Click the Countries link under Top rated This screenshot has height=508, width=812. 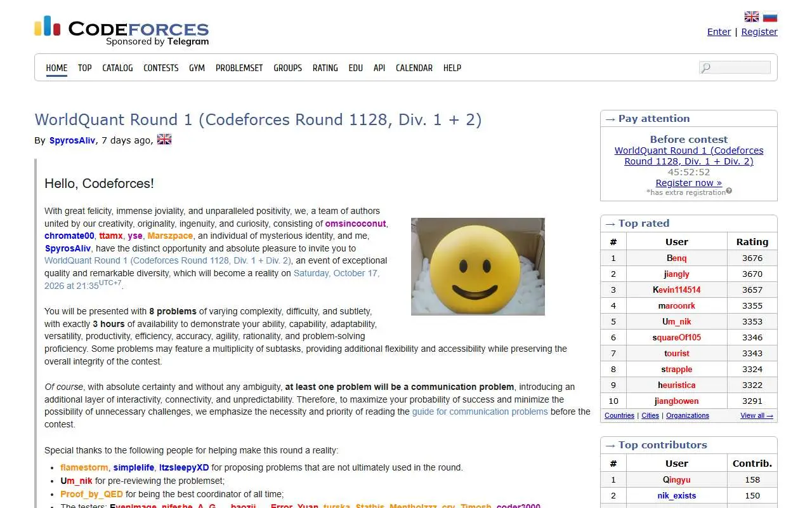pos(619,415)
